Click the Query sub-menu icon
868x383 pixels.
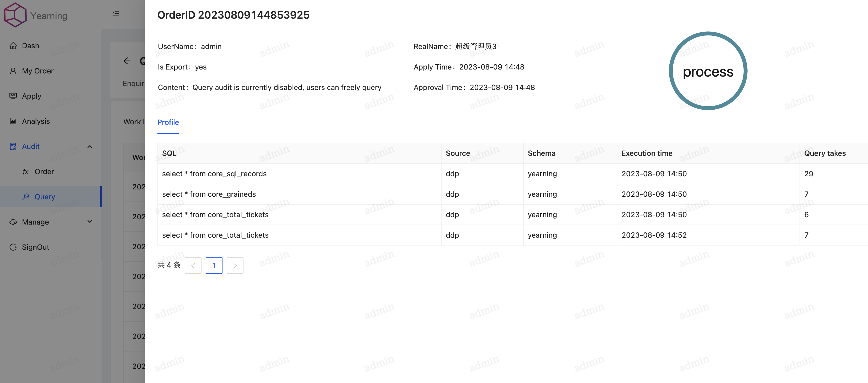pyautogui.click(x=25, y=196)
